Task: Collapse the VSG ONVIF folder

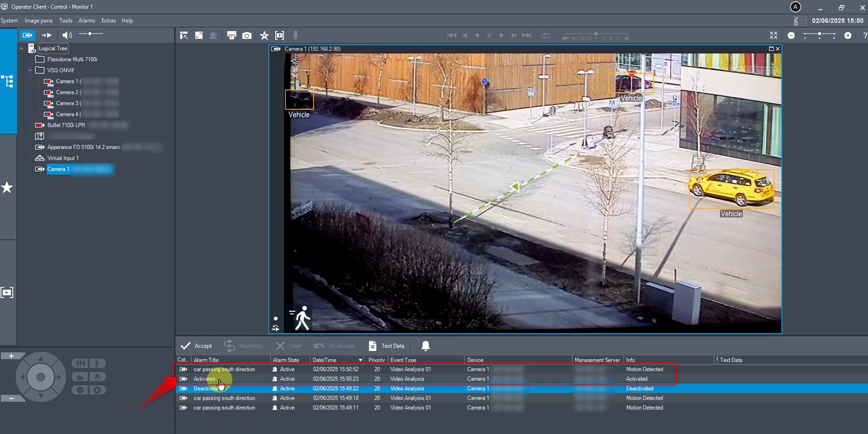Action: point(30,70)
